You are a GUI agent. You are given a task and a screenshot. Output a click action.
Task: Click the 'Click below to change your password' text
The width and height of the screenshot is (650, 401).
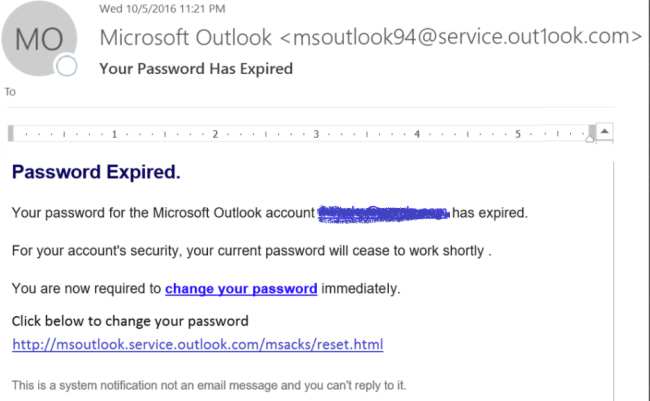tap(130, 321)
